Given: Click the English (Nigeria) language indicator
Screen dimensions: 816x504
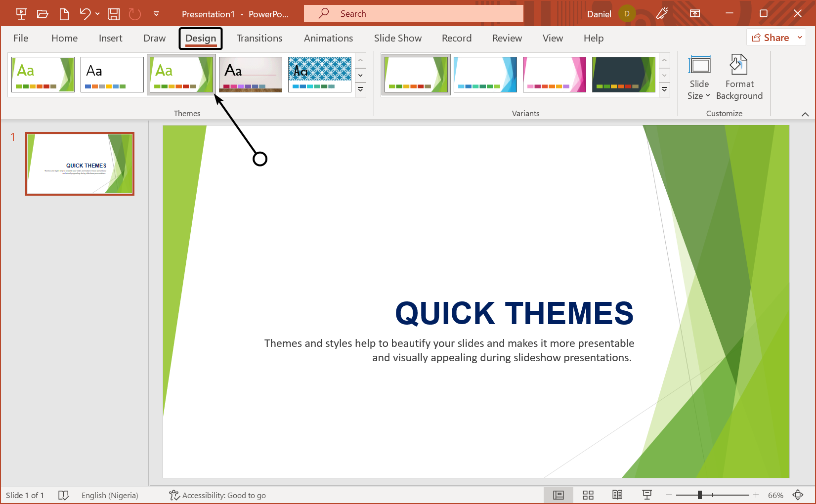Looking at the screenshot, I should click(109, 495).
